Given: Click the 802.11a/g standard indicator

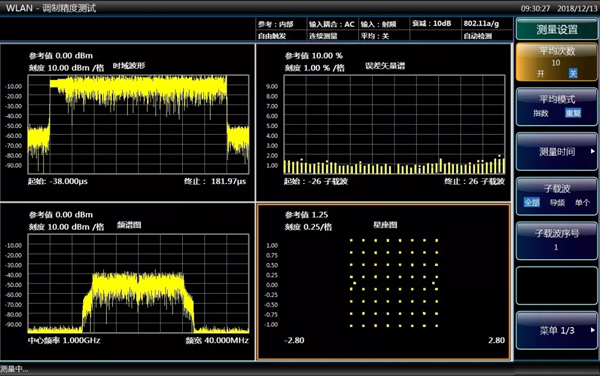Looking at the screenshot, I should point(481,23).
